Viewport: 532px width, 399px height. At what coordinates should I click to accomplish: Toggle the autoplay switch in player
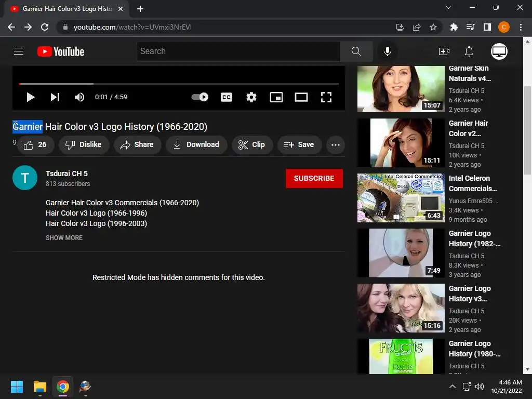click(x=200, y=97)
